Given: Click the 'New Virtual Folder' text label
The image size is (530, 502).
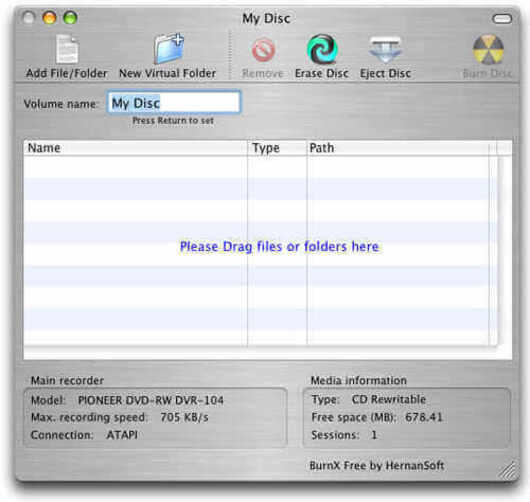Looking at the screenshot, I should point(167,73).
